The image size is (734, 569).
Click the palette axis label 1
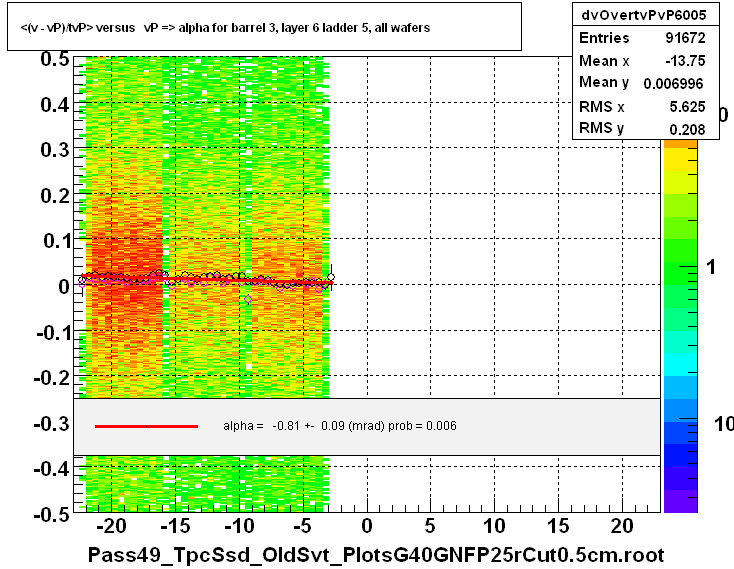click(x=711, y=267)
